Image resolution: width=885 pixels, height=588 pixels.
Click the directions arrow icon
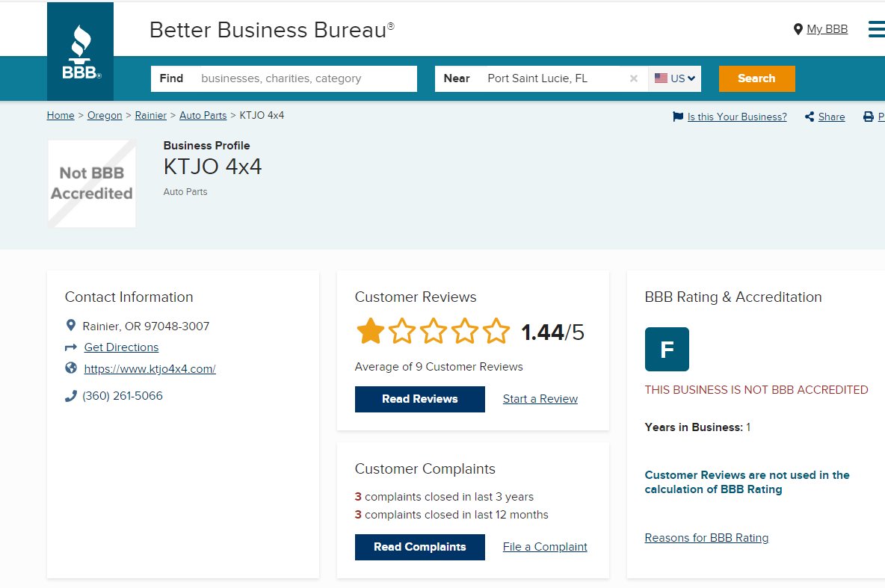coord(70,347)
